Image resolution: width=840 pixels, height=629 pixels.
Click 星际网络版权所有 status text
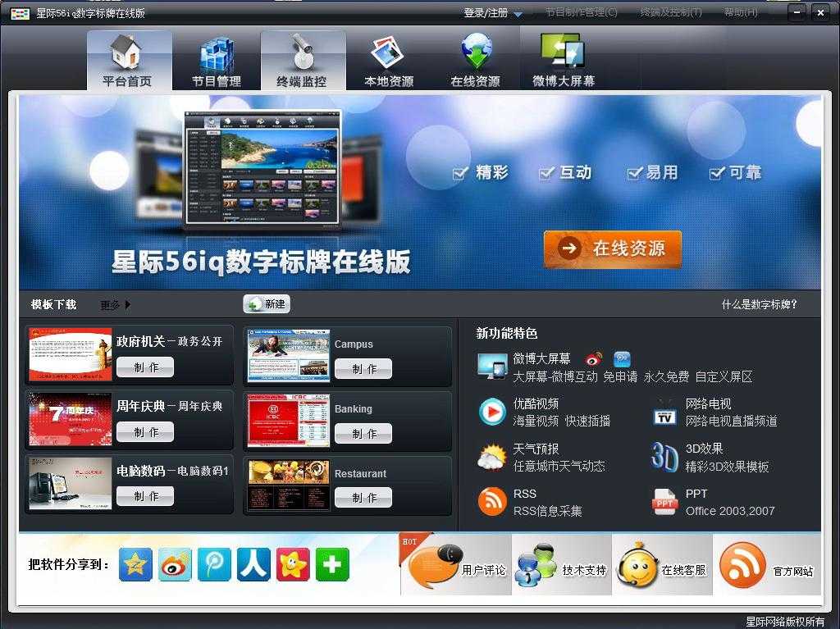tap(785, 622)
